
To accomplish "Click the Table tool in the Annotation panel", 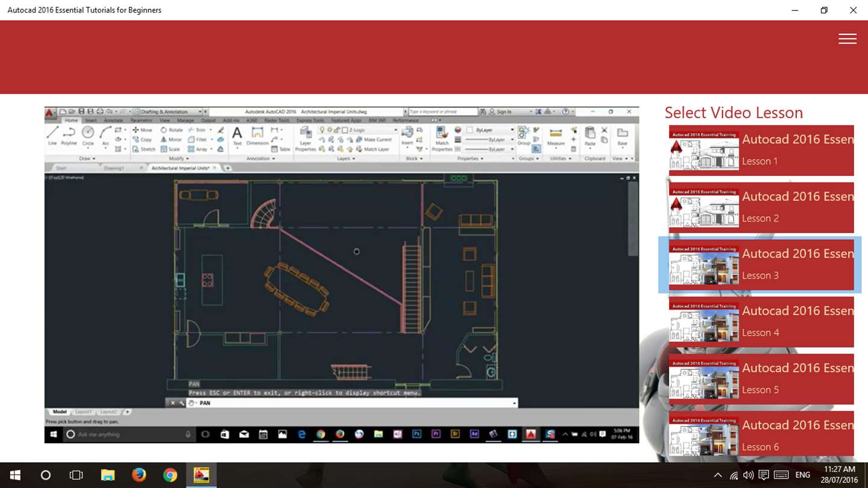I will (280, 149).
